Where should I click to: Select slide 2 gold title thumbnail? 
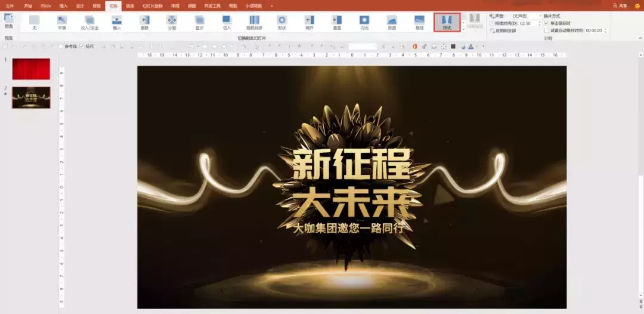(31, 97)
